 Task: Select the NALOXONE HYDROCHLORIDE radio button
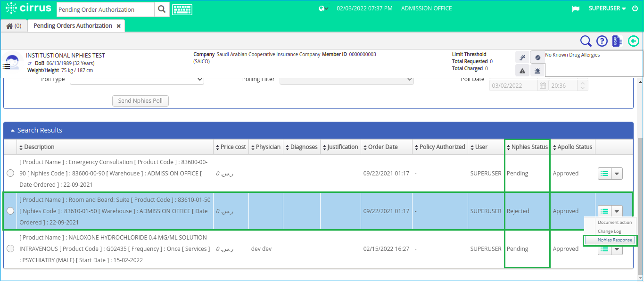tap(10, 249)
